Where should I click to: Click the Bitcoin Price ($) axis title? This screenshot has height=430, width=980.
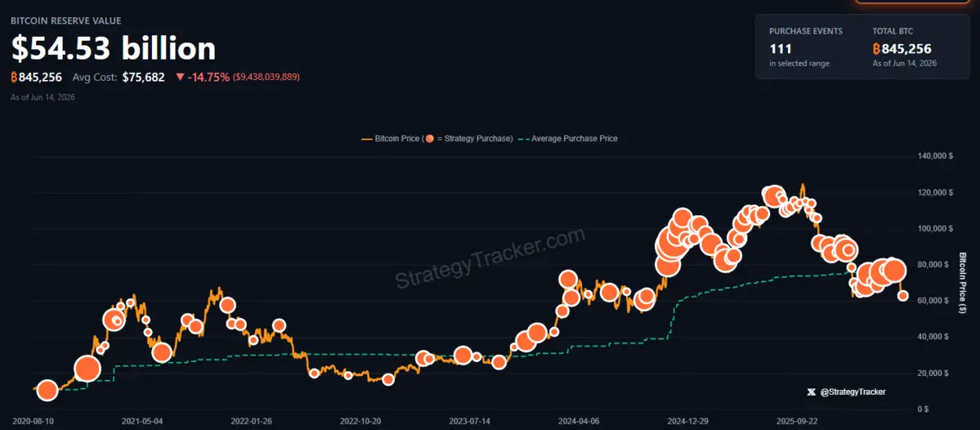(x=963, y=283)
